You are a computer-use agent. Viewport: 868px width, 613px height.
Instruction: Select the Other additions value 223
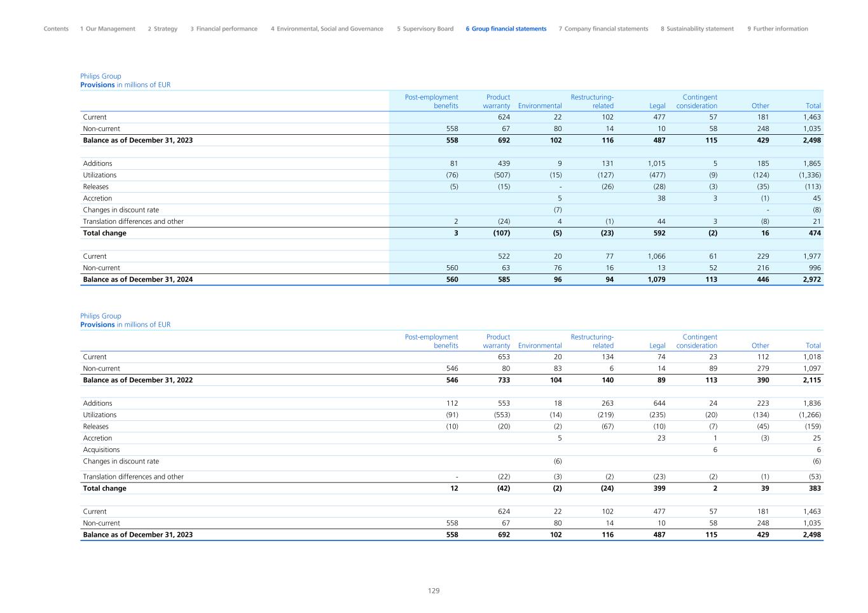pos(763,403)
